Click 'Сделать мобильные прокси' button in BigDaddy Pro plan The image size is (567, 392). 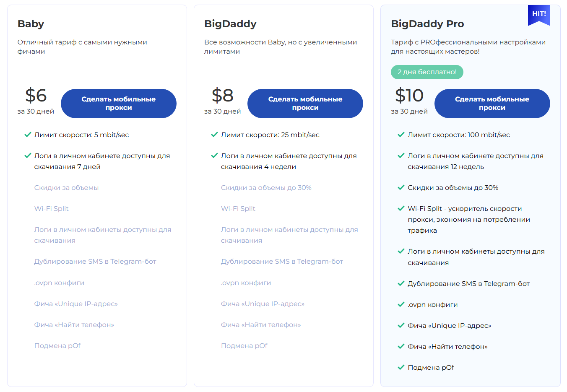coord(492,104)
